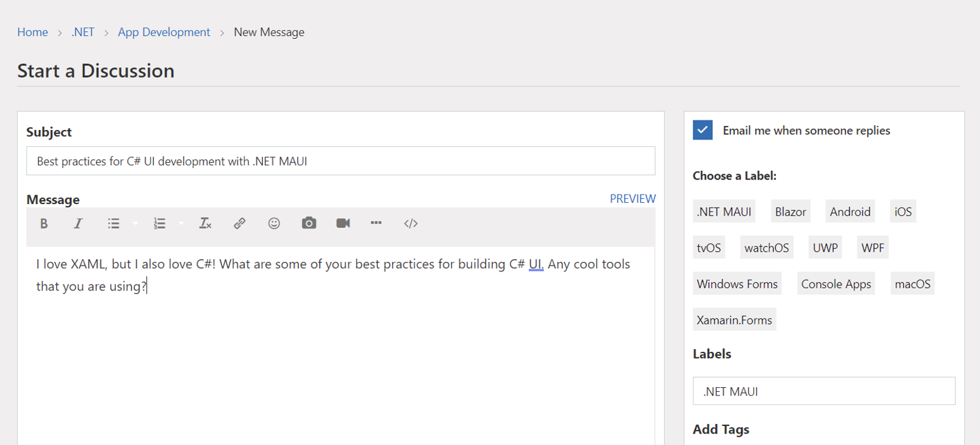Screen dimensions: 980x445
Task: Open the emoji picker
Action: click(274, 223)
